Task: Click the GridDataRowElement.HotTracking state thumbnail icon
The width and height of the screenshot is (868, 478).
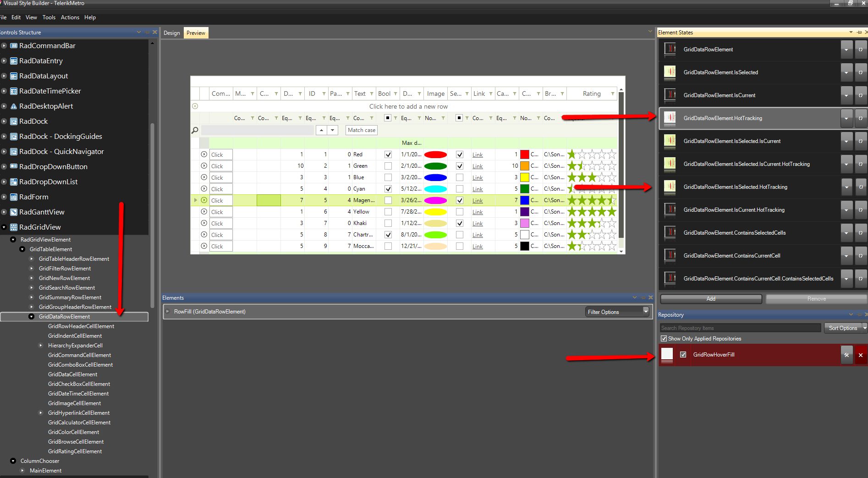Action: (x=670, y=118)
